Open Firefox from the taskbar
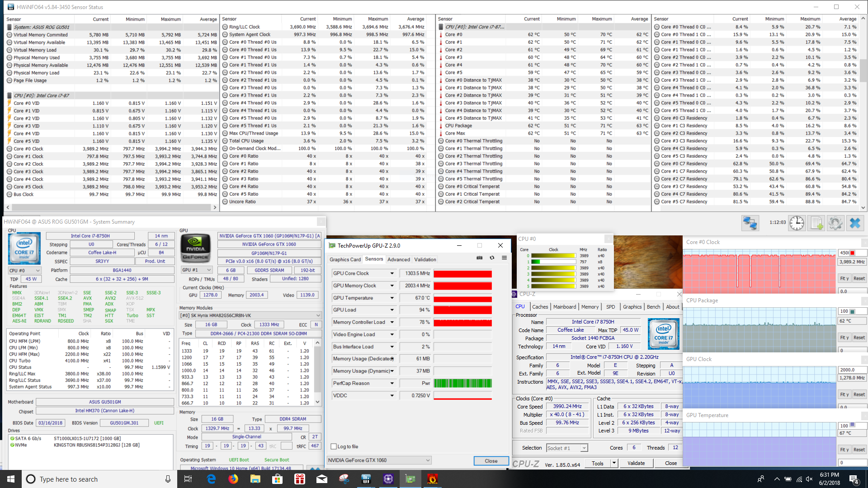 [233, 479]
